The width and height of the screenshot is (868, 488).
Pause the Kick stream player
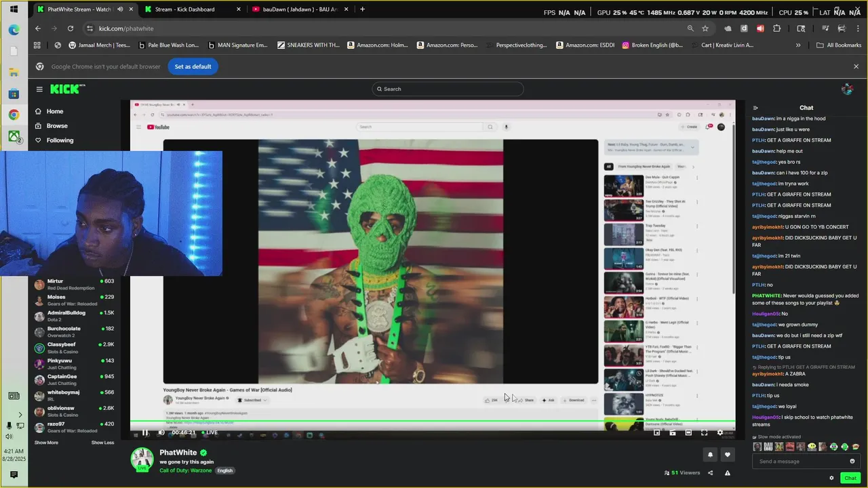144,432
